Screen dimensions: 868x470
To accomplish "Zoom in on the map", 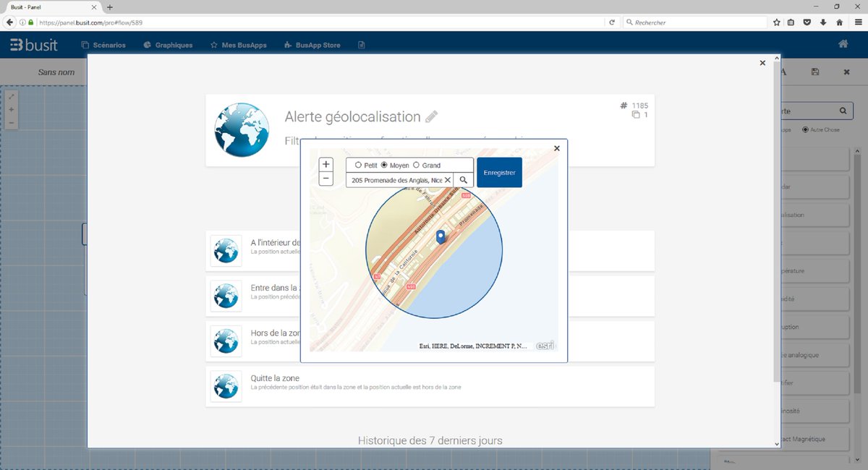I will (326, 165).
